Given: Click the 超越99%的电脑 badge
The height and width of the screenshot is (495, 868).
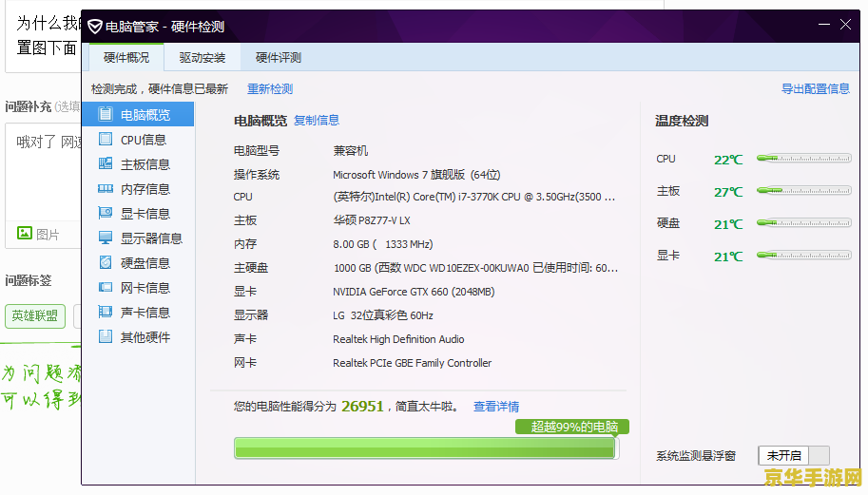Looking at the screenshot, I should 572,427.
